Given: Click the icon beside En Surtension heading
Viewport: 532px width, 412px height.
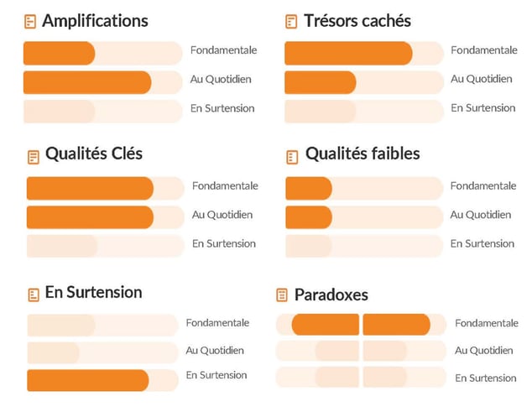Looking at the screenshot, I should click(x=34, y=295).
